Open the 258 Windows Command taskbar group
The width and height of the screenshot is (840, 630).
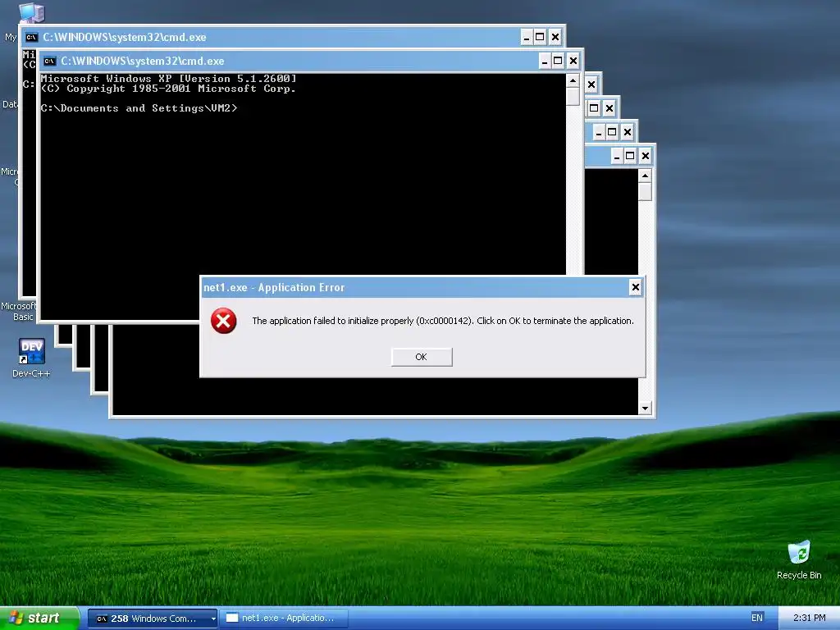pos(152,619)
